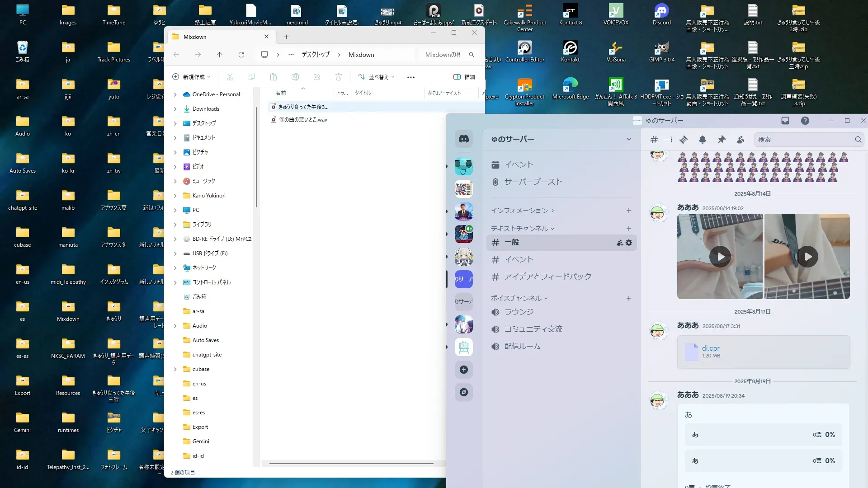Select first あ poll option
Screen dimensions: 868x488
tap(763, 435)
